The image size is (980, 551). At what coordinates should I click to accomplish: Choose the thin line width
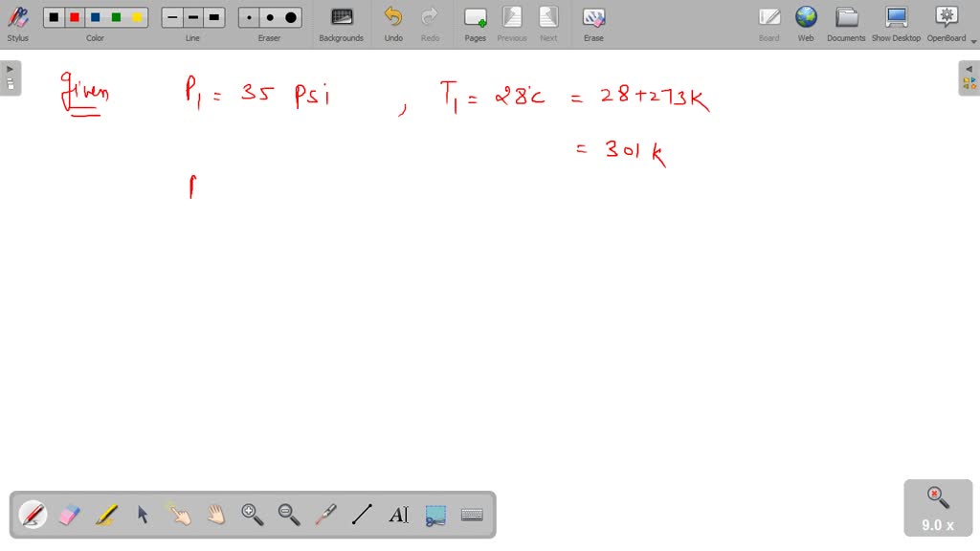(x=172, y=17)
